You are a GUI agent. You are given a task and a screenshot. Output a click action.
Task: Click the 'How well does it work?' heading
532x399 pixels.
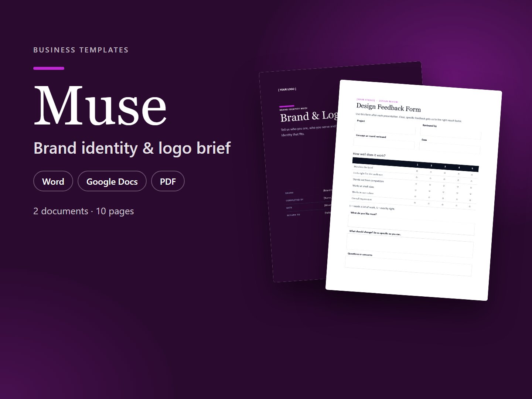[x=369, y=155]
